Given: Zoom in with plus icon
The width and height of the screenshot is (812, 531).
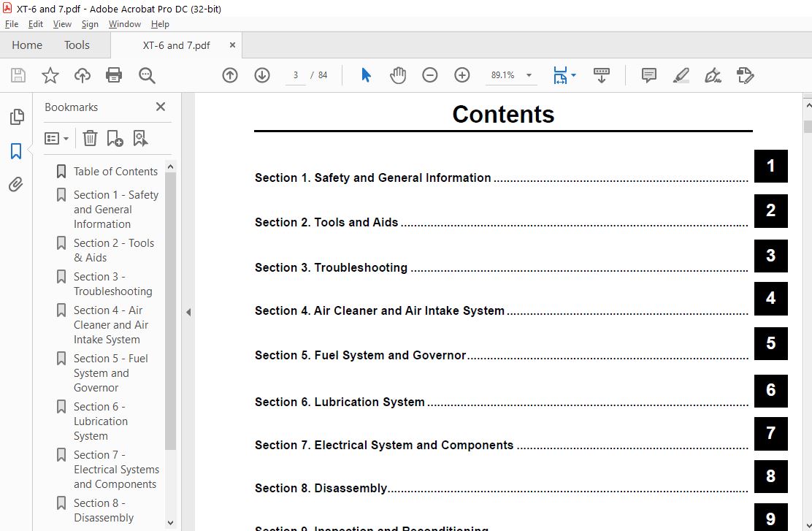Looking at the screenshot, I should (x=462, y=76).
